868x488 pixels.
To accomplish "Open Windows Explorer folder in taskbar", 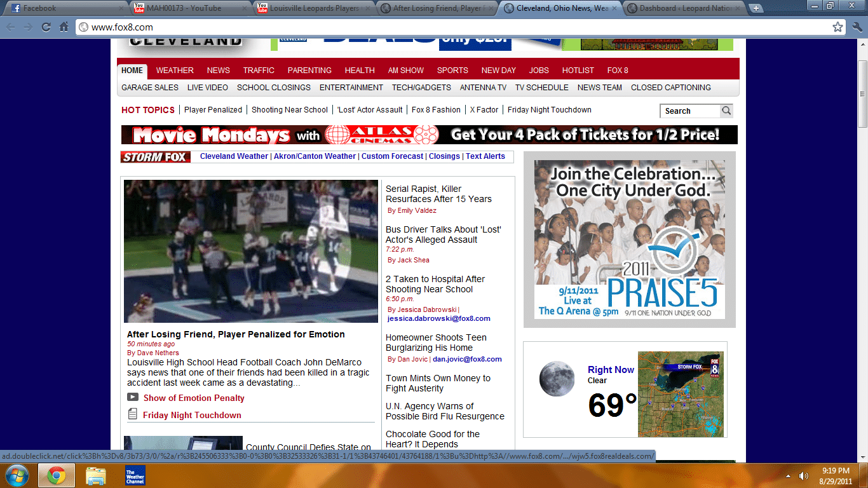I will click(95, 475).
